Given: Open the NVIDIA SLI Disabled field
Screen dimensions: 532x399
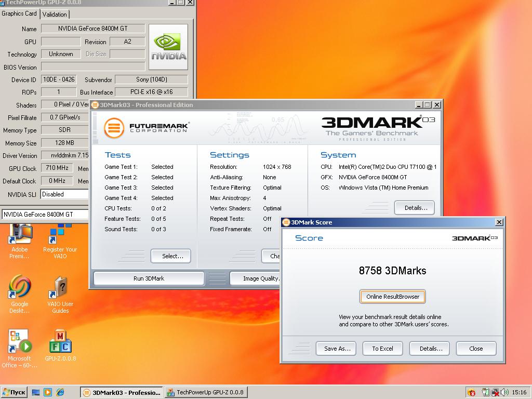Looking at the screenshot, I should [x=64, y=194].
